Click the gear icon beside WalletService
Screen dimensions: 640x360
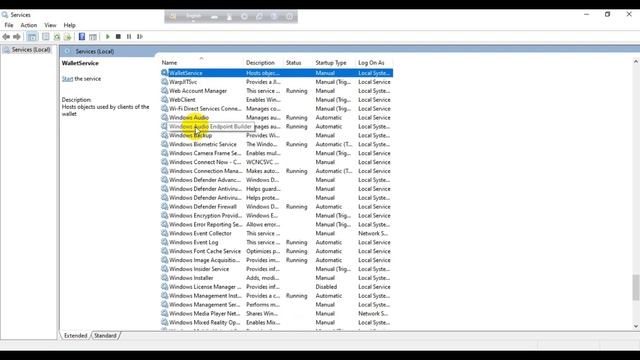point(164,73)
